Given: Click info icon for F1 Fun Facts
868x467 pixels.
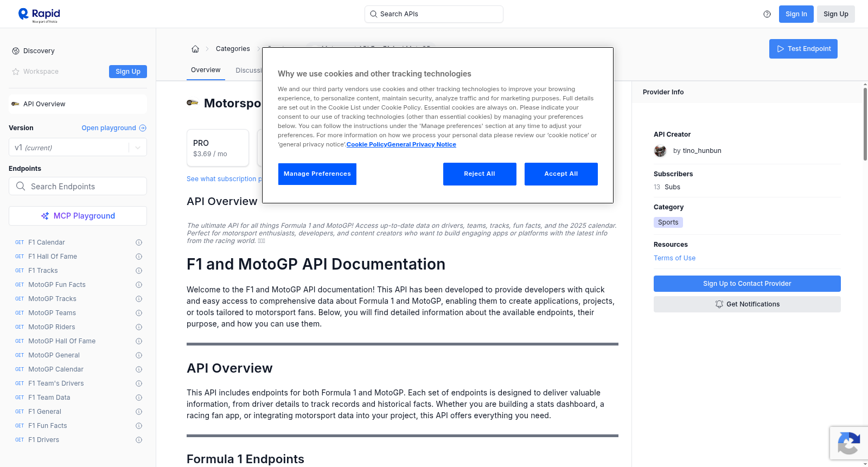Looking at the screenshot, I should tap(139, 426).
